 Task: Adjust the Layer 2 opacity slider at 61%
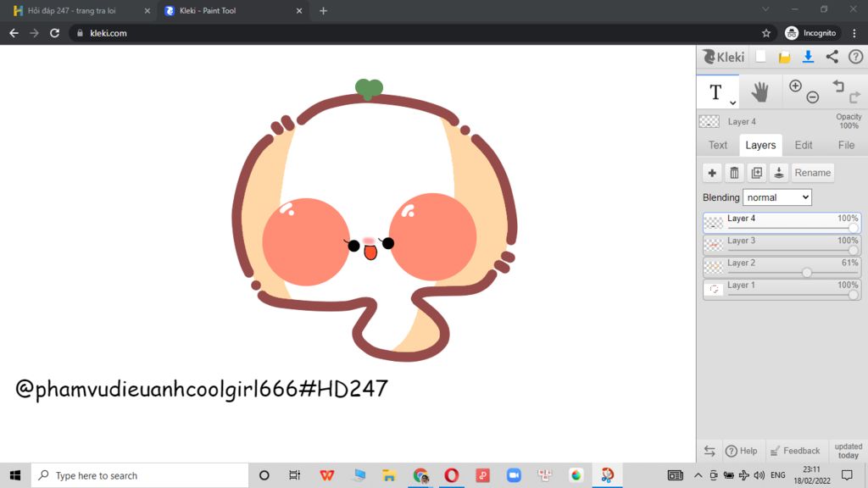807,272
